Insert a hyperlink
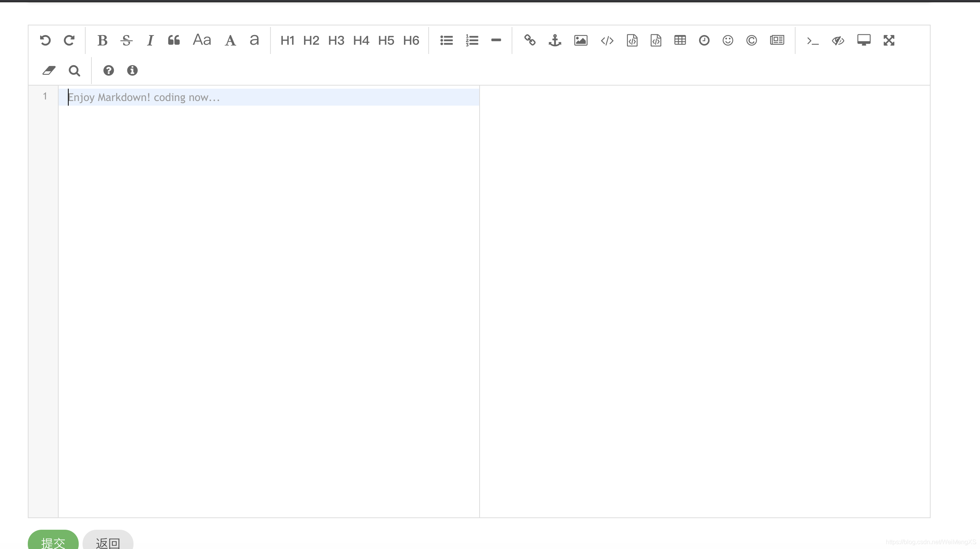 [x=530, y=40]
